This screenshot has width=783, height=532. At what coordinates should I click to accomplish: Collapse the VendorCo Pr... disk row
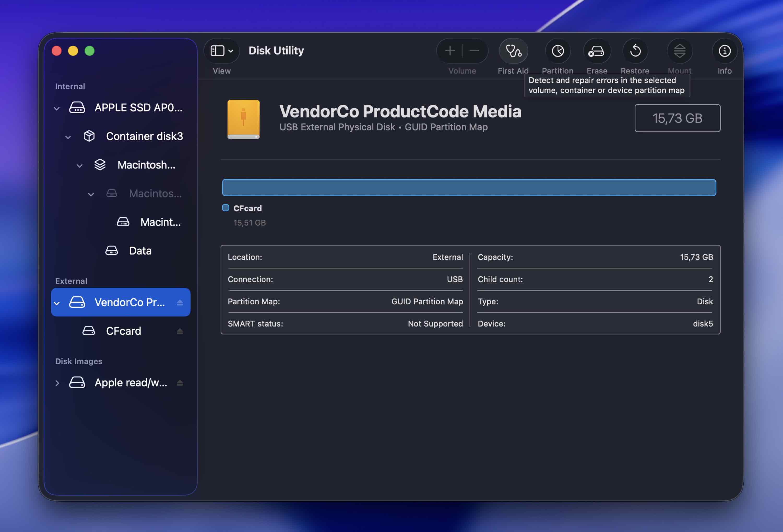tap(57, 303)
